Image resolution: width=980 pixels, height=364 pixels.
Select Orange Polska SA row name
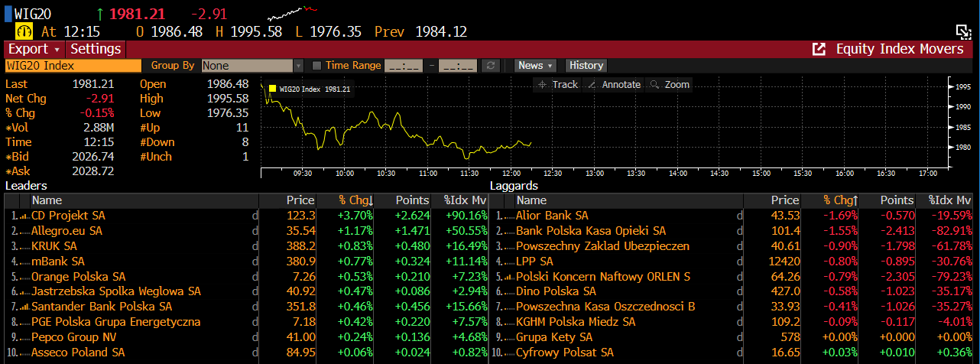pos(78,277)
